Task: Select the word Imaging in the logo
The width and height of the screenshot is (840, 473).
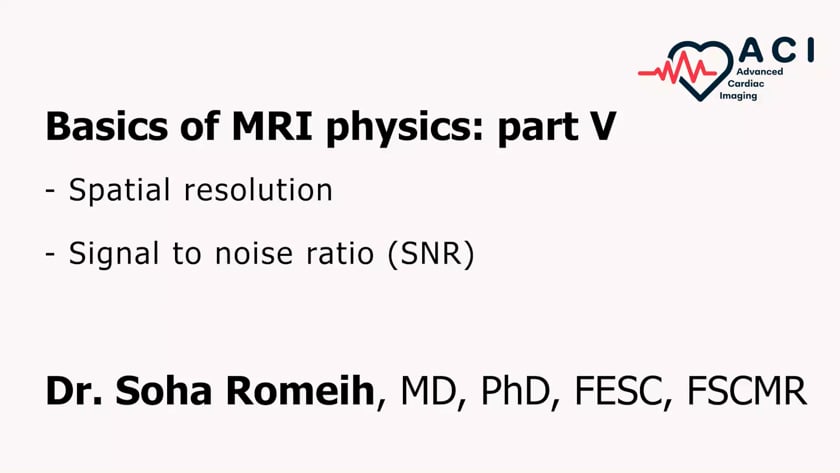Action: pos(738,96)
